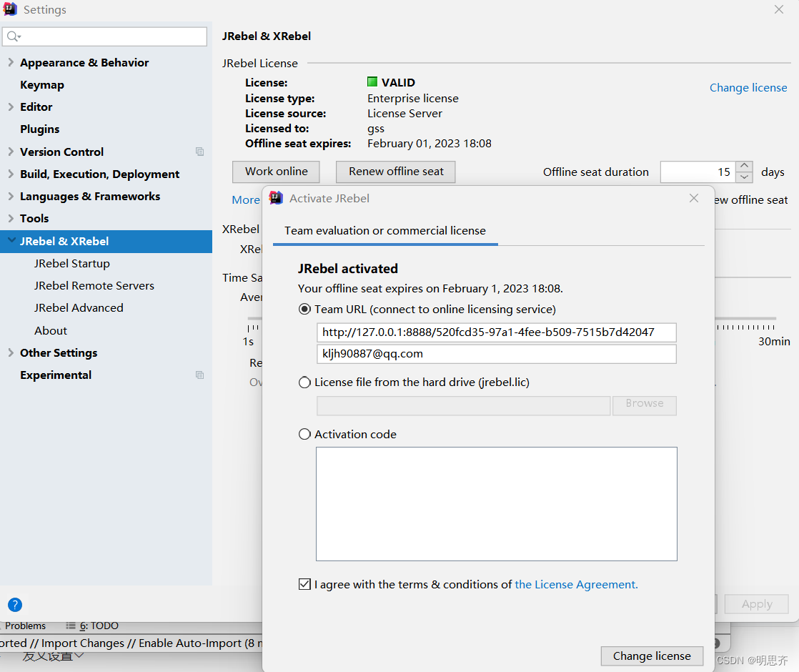Click the copy icon beside Experimental
The width and height of the screenshot is (799, 672).
(200, 375)
